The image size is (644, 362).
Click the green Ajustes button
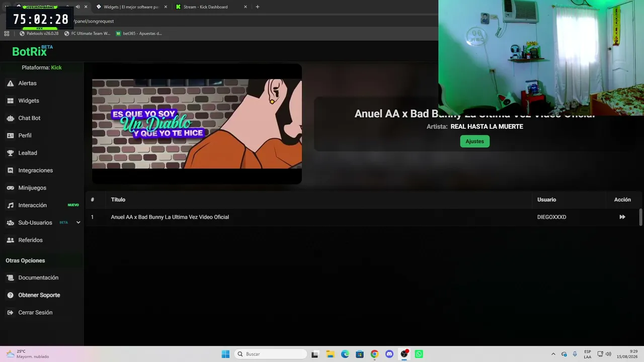[474, 141]
